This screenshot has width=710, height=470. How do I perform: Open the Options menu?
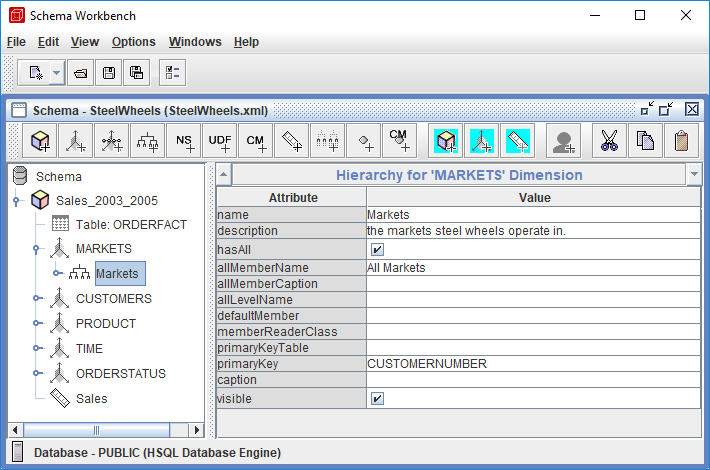[134, 42]
